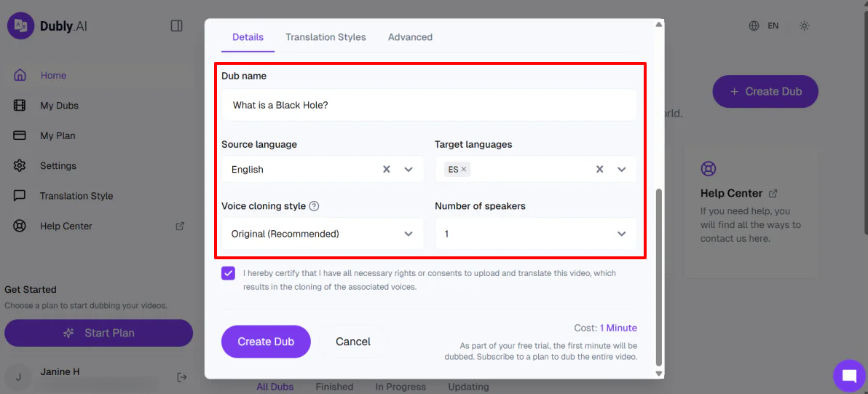Click the Help Center card title
Viewport: 868px width, 394px height.
coord(731,194)
